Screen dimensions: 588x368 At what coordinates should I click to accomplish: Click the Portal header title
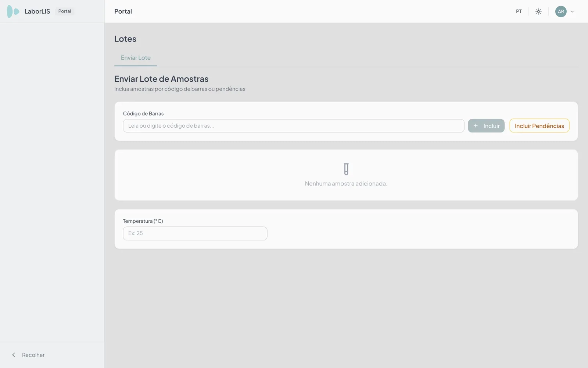[x=123, y=11]
